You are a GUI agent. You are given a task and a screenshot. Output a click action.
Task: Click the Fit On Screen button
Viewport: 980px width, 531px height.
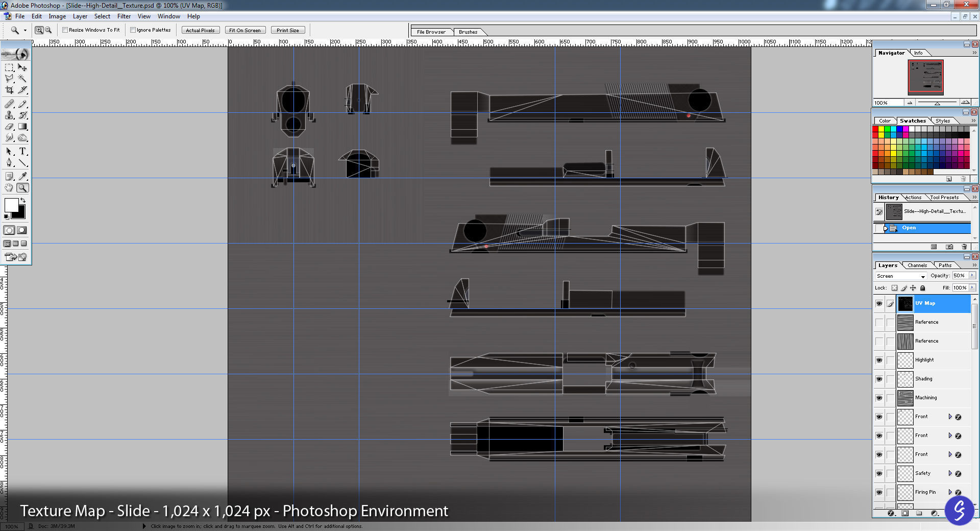coord(245,30)
